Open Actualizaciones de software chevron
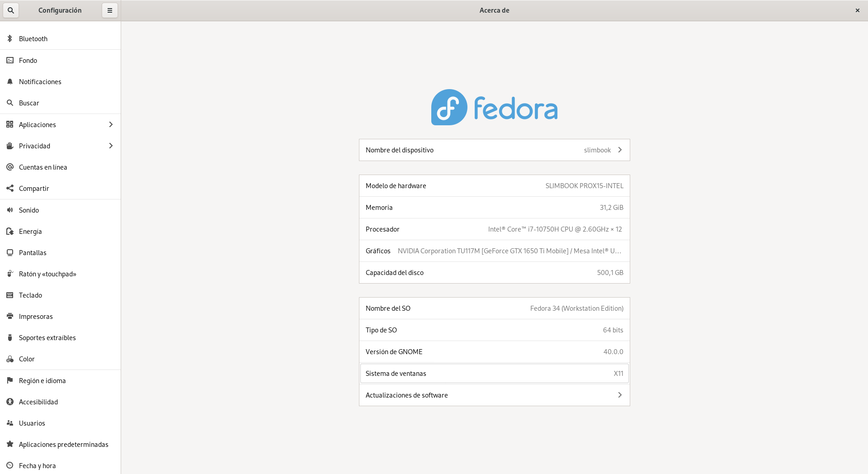Viewport: 868px width, 474px height. (620, 395)
